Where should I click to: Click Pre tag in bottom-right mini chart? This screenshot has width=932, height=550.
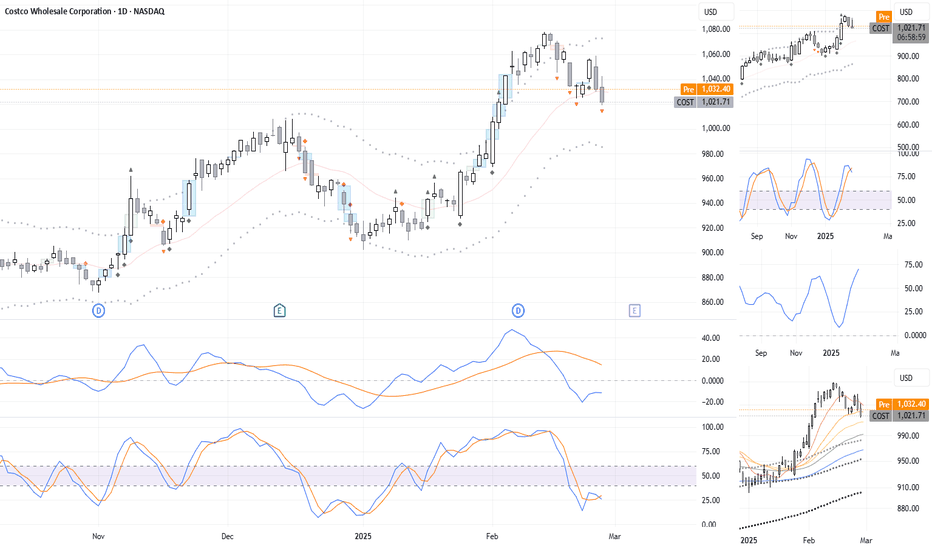coord(884,404)
